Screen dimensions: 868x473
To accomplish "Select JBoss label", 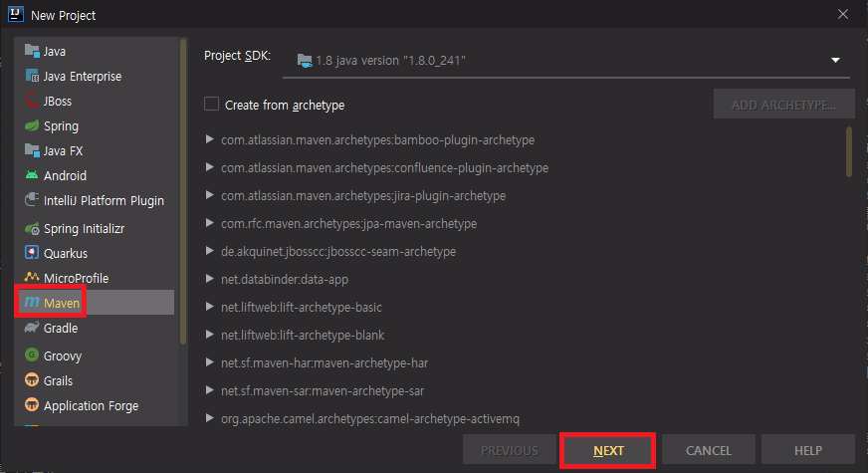I will tap(58, 101).
